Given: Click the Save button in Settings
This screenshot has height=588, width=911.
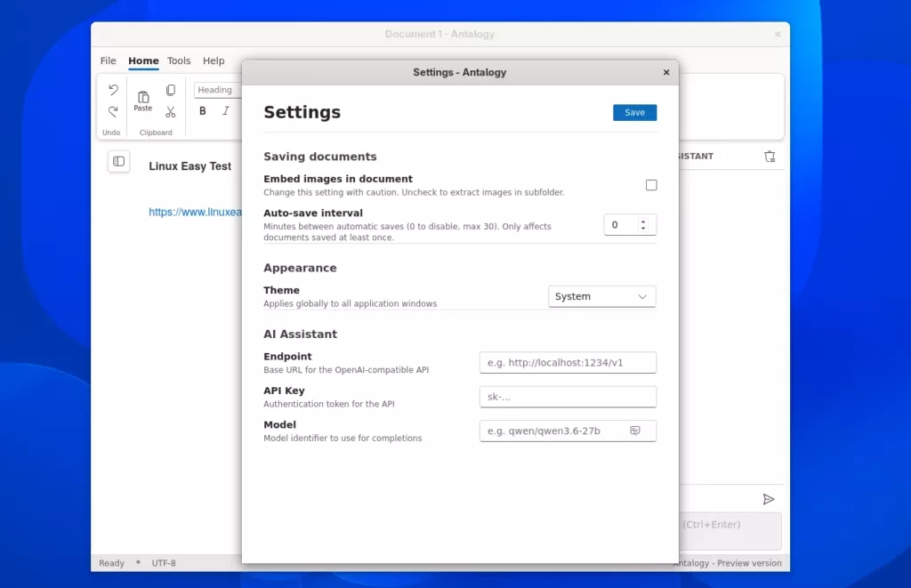Looking at the screenshot, I should pyautogui.click(x=634, y=113).
